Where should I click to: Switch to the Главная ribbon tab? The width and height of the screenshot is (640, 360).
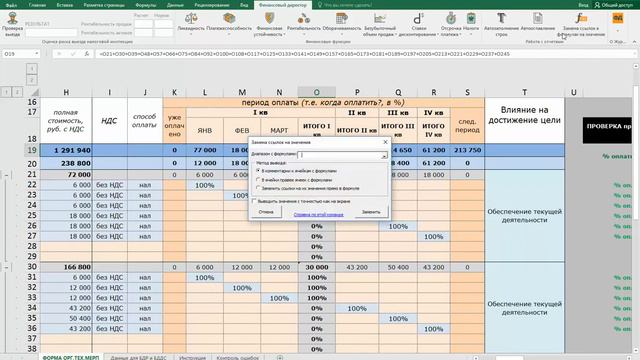(x=37, y=5)
